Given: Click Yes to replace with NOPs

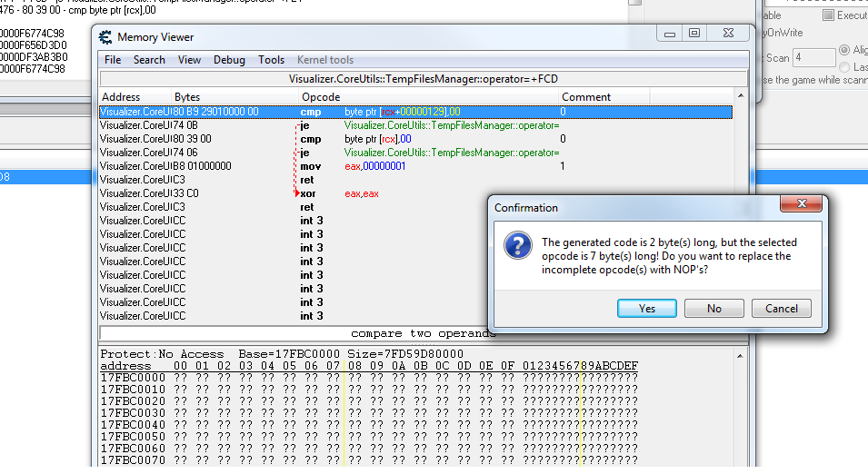Looking at the screenshot, I should click(646, 309).
